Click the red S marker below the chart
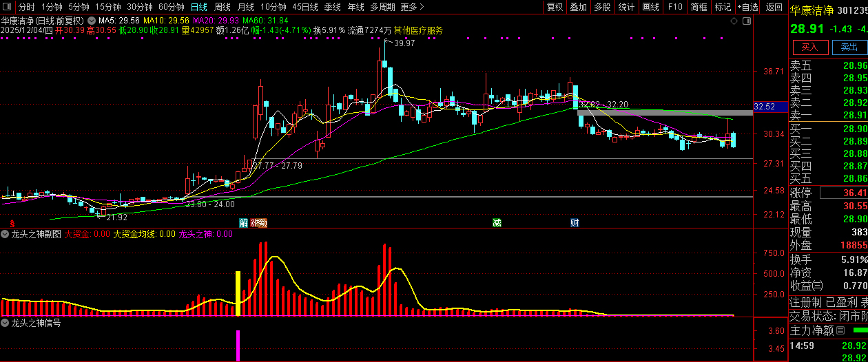Image resolution: width=868 pixels, height=362 pixels. (12, 222)
